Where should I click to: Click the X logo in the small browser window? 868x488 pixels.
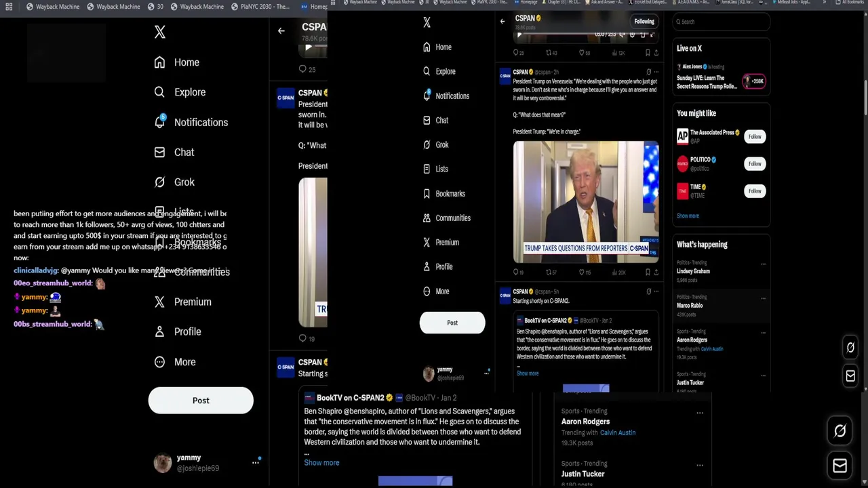[x=427, y=22]
